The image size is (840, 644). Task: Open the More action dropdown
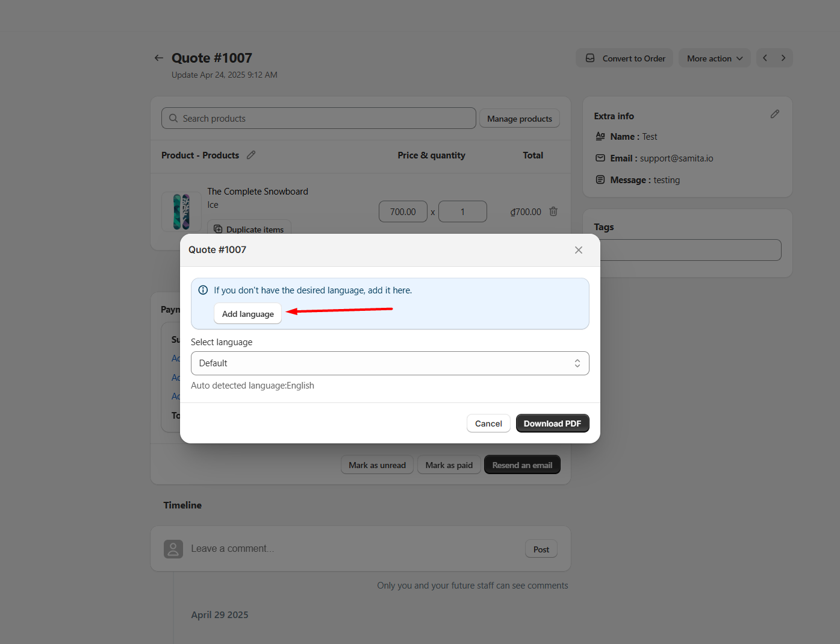[715, 58]
